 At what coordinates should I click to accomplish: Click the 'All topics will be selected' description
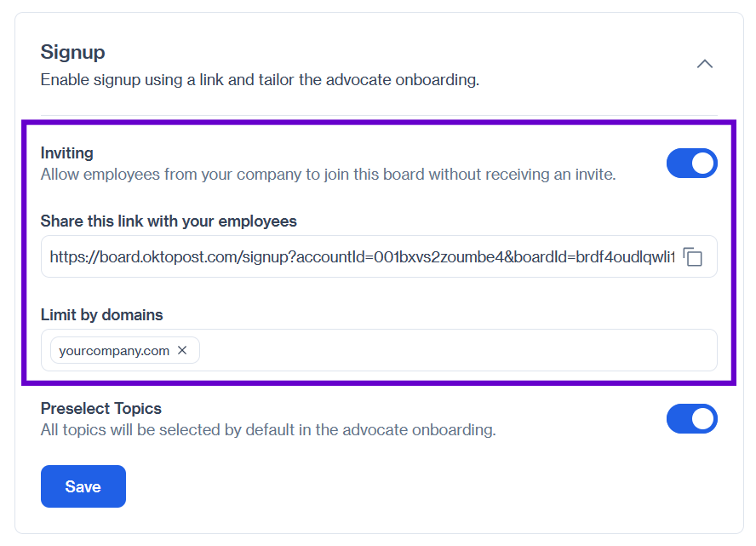point(268,429)
